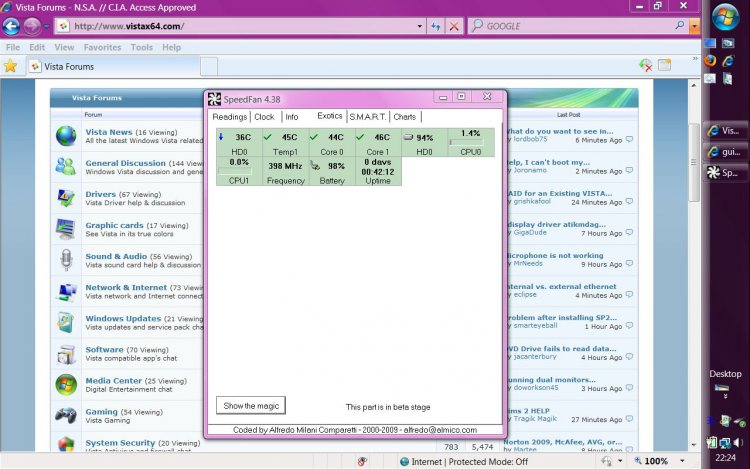This screenshot has height=469, width=750.
Task: Open the recent pages dropdown arrow
Action: (46, 27)
